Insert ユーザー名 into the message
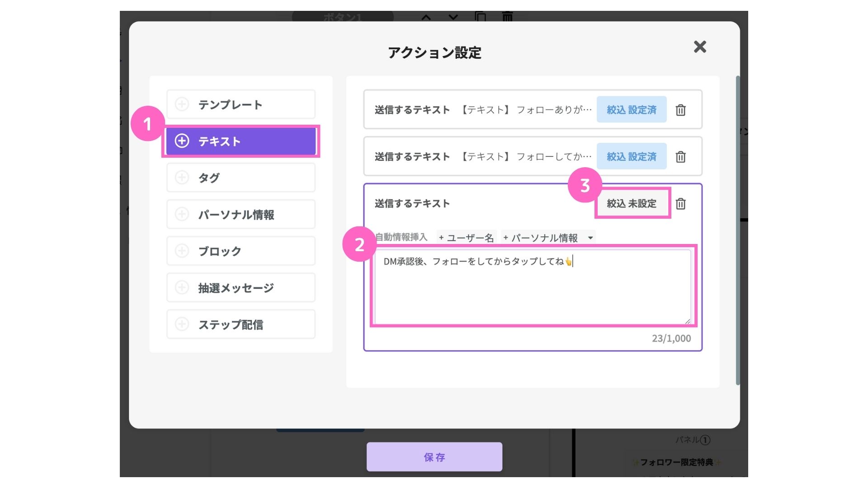Screen dimensions: 868x488 466,238
